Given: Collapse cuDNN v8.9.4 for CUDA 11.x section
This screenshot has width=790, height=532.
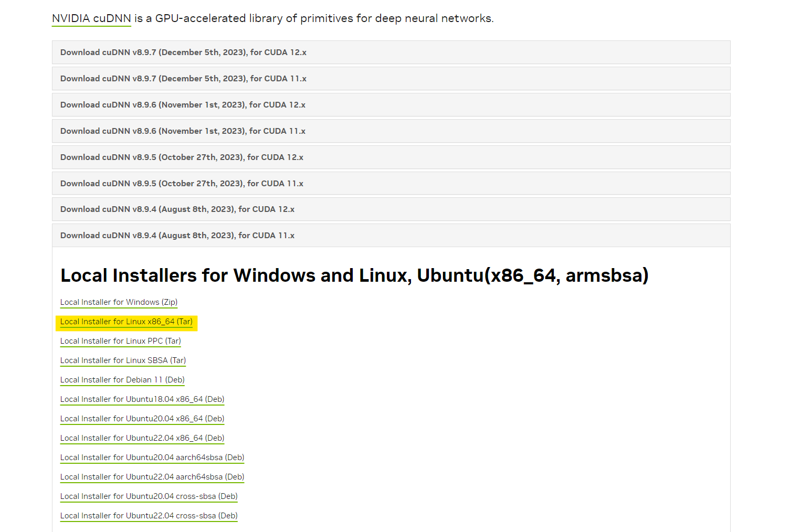Looking at the screenshot, I should click(391, 236).
